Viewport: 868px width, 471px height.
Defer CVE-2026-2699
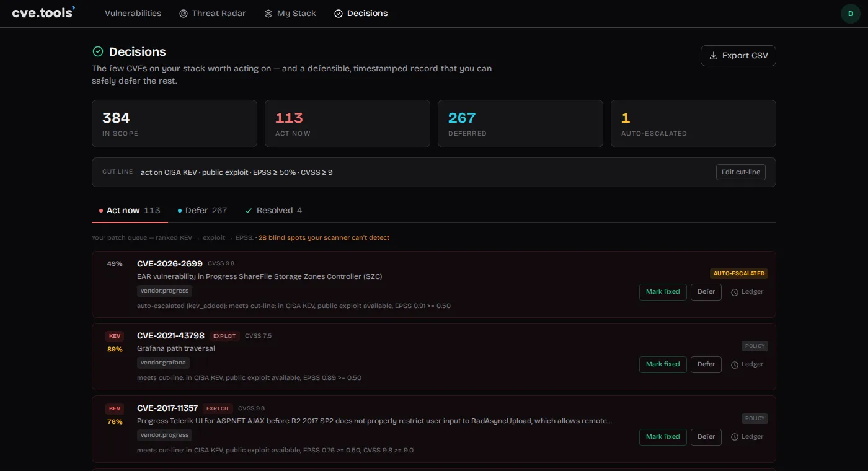[x=706, y=291]
